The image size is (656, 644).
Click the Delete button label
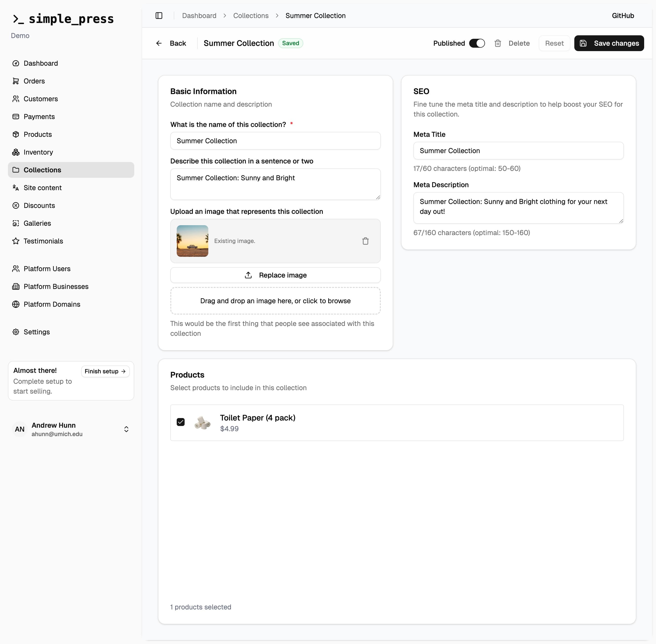(519, 43)
